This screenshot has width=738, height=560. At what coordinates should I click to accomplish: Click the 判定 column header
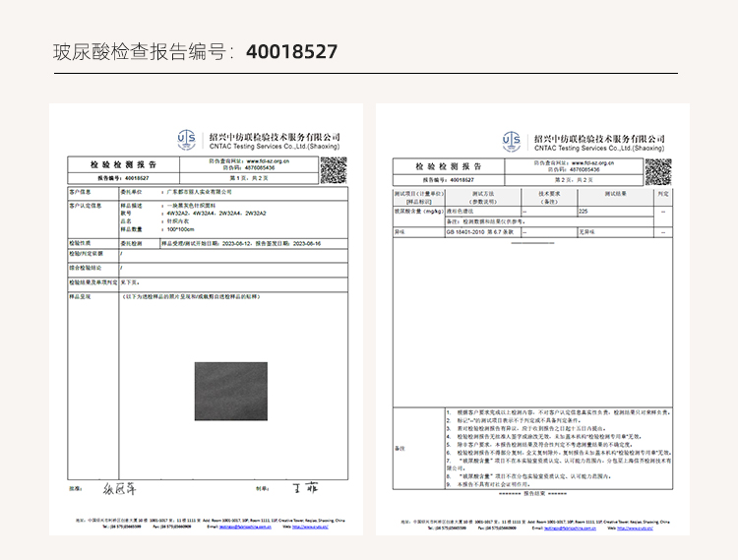pos(663,195)
